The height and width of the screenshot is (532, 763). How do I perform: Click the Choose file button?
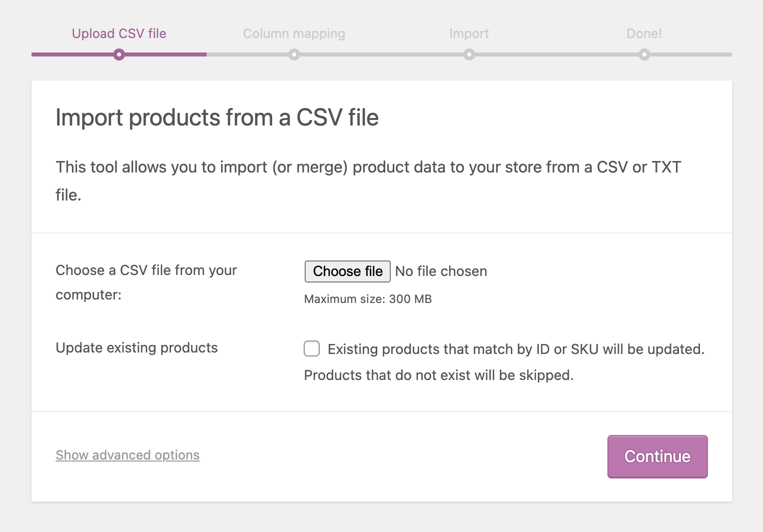coord(347,271)
